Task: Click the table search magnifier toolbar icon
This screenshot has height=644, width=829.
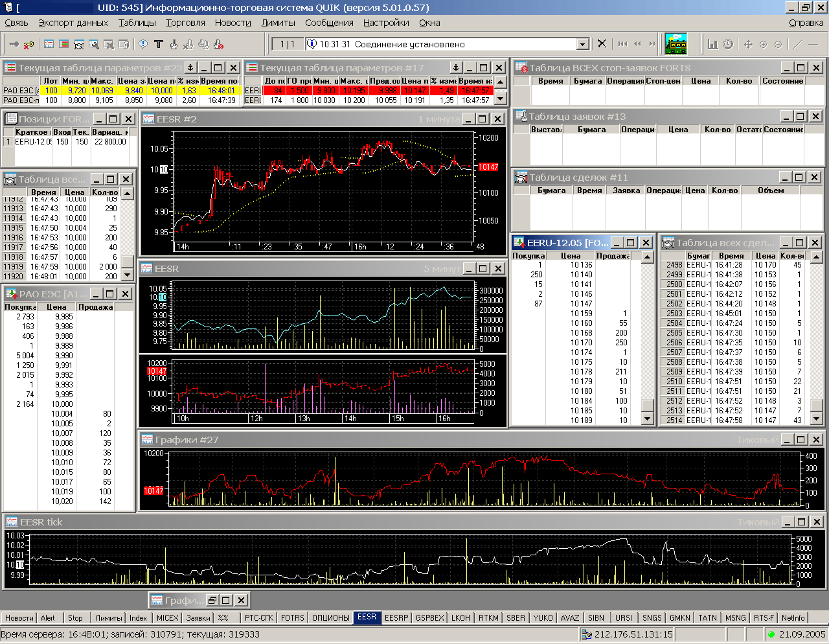Action: tap(94, 44)
